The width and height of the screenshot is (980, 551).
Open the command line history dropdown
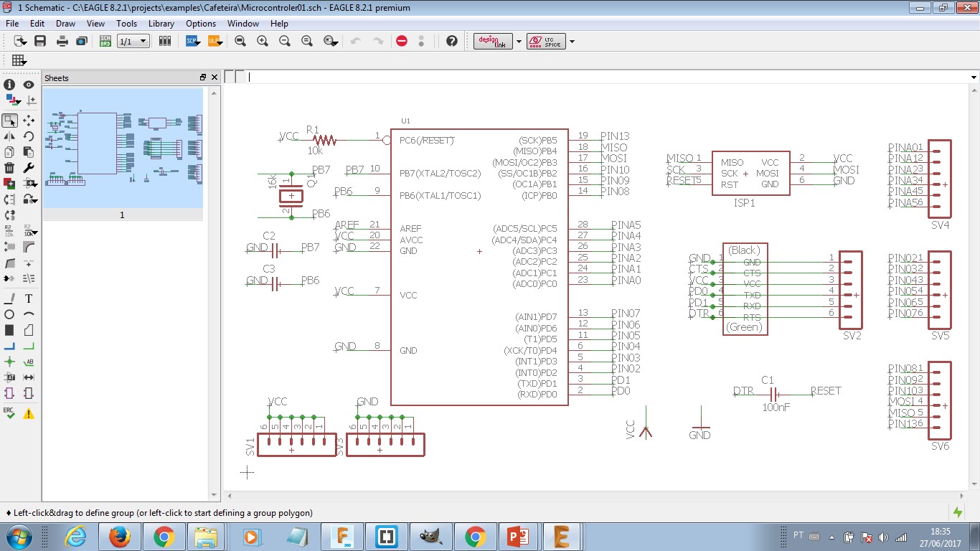pyautogui.click(x=974, y=77)
